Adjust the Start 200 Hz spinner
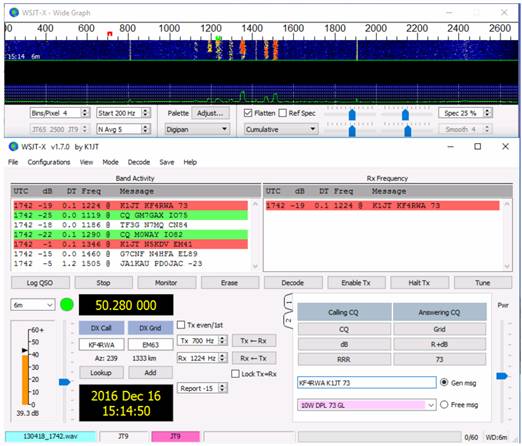This screenshot has width=522, height=446. 145,113
